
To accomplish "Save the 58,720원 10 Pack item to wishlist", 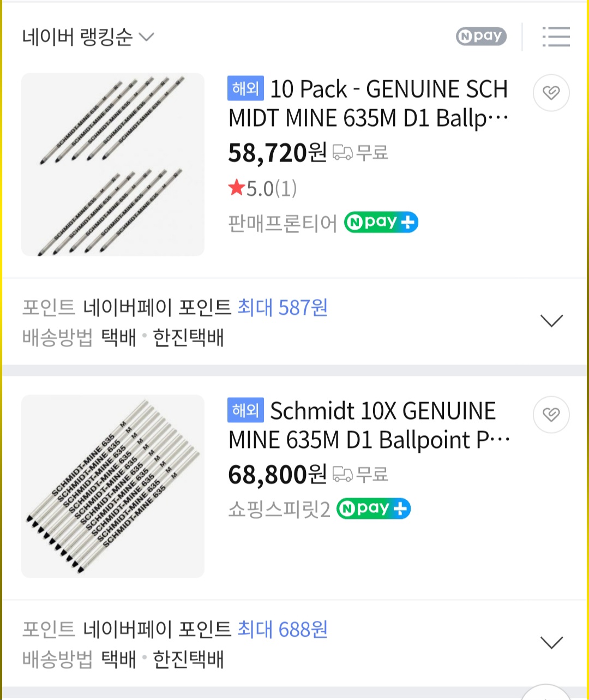I will (551, 93).
